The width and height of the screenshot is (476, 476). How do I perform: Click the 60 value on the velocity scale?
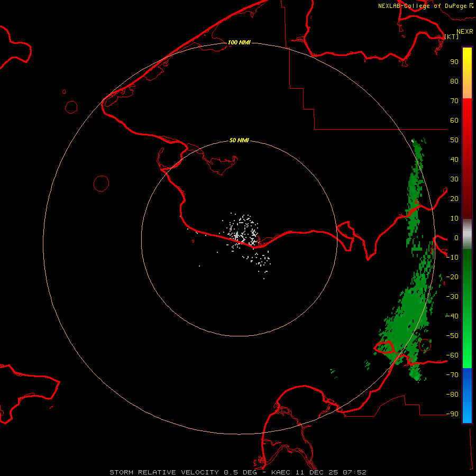454,120
